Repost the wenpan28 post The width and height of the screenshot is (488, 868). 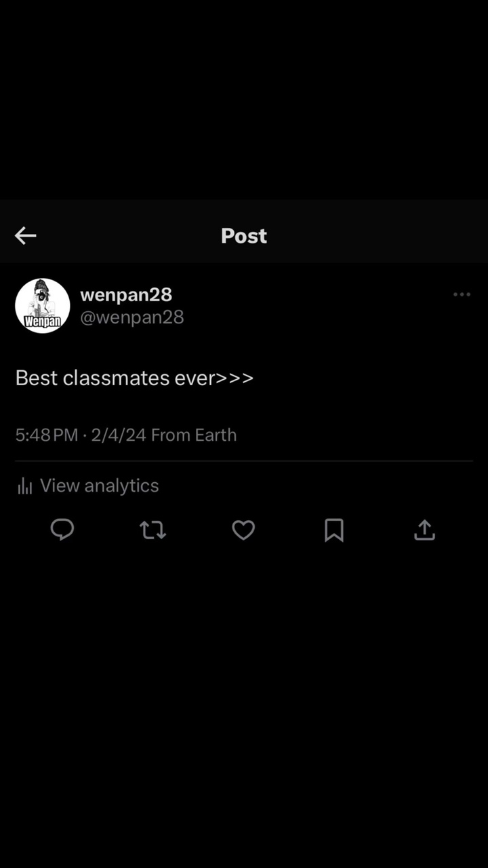coord(152,530)
